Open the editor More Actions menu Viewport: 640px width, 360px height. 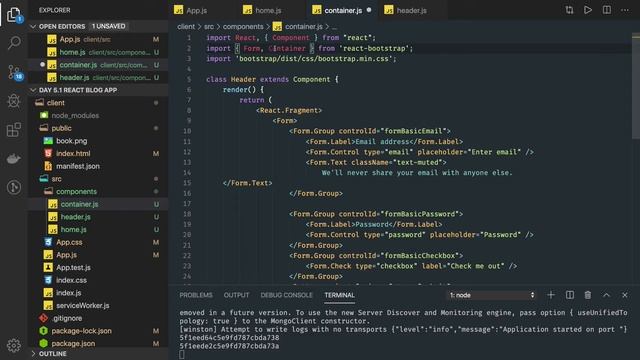pos(625,10)
